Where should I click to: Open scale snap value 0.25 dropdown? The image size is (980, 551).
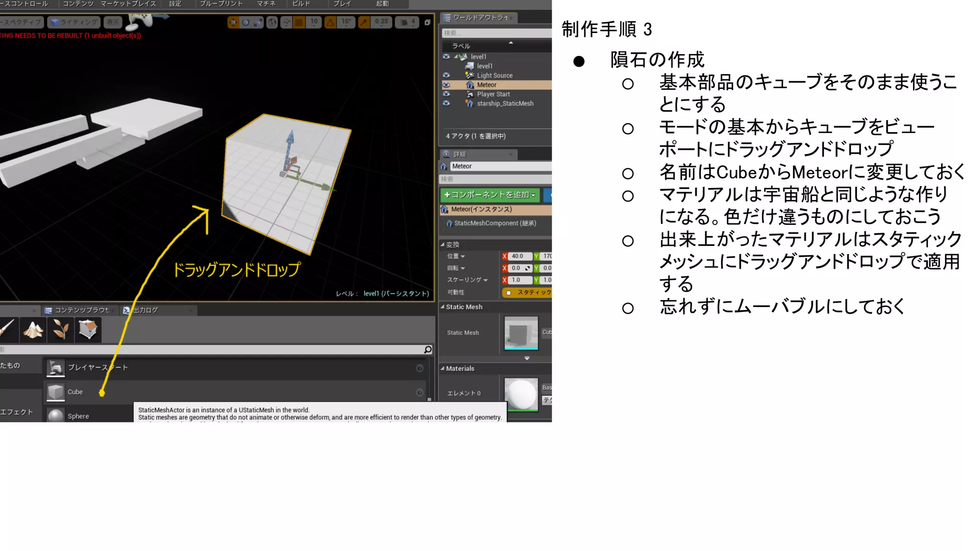coord(381,22)
